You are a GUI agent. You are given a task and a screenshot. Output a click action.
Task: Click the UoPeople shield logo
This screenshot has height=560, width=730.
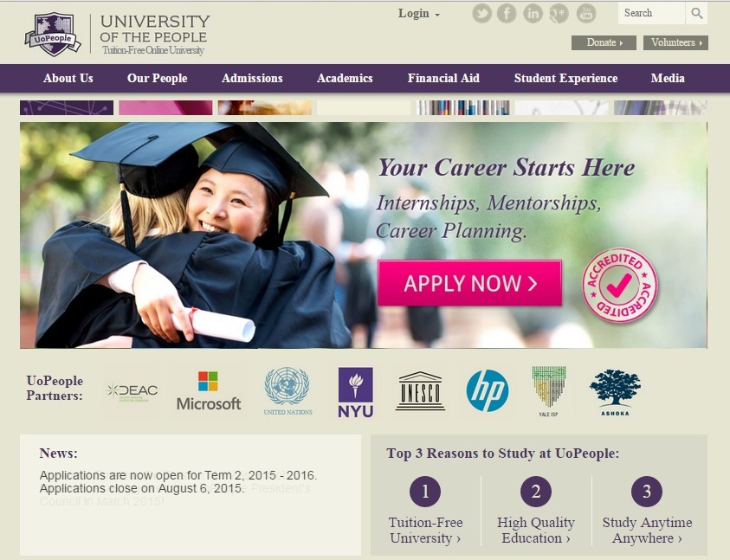pos(53,35)
